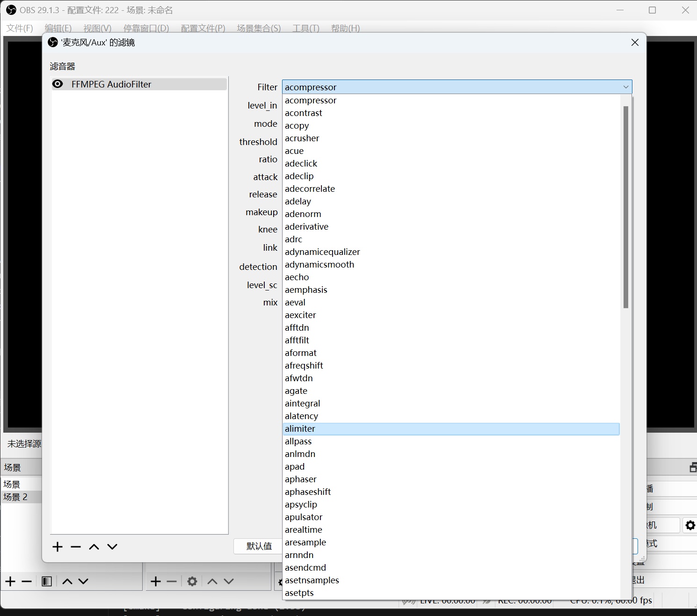The image size is (697, 616).
Task: Select arnndn from the list
Action: pos(451,555)
